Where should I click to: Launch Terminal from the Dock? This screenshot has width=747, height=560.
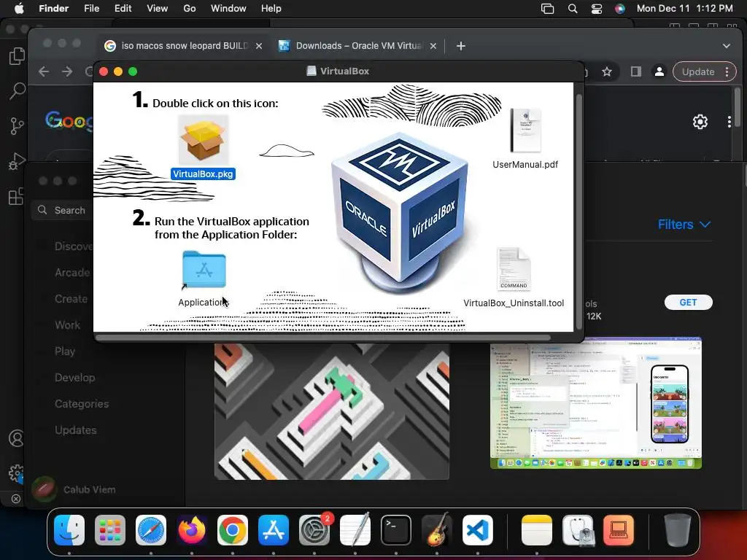point(396,530)
